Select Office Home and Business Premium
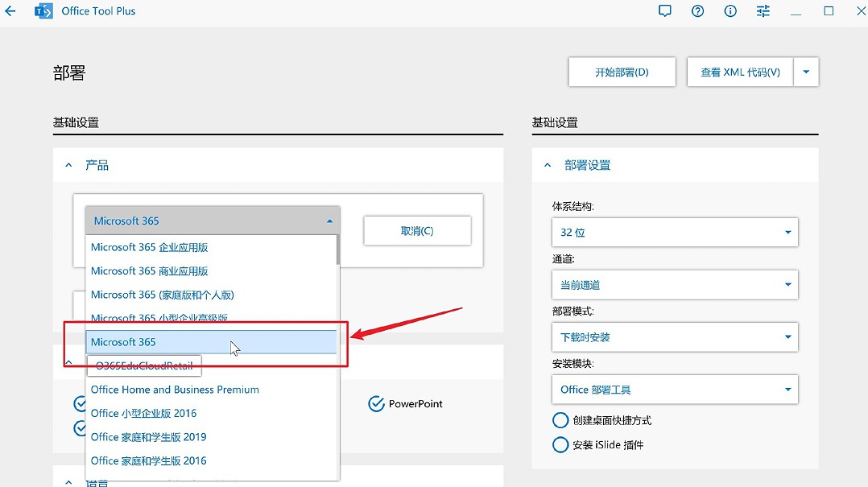This screenshot has width=868, height=487. tap(211, 390)
